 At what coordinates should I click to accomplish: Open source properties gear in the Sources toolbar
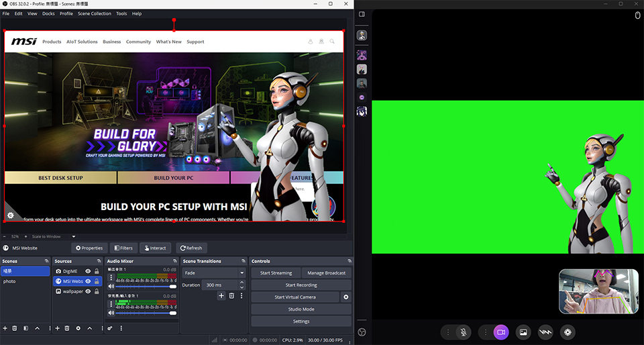point(78,328)
